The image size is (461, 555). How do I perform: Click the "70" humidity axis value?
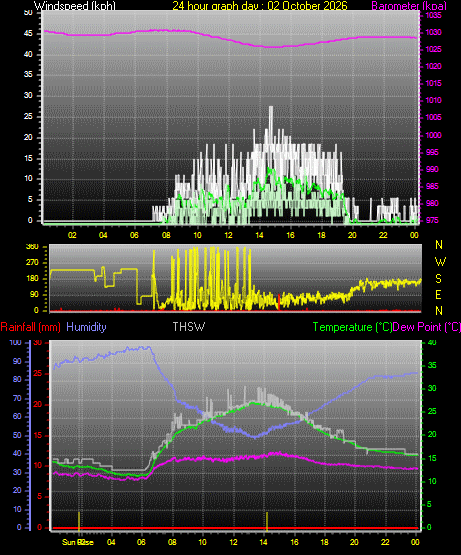click(x=17, y=398)
